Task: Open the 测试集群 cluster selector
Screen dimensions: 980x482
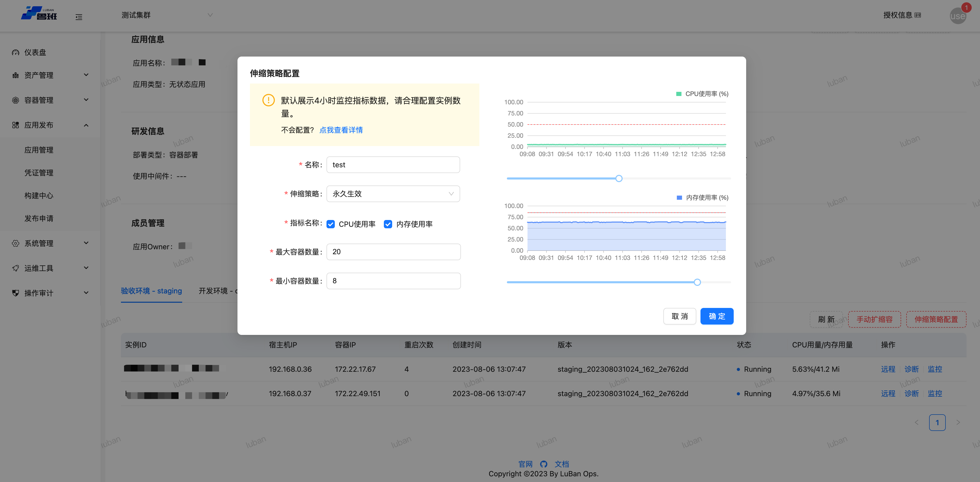Action: pos(166,15)
